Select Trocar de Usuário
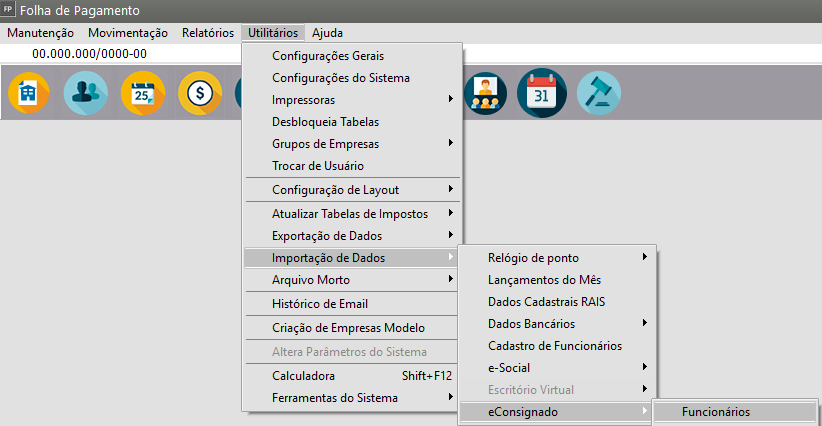 [x=318, y=166]
